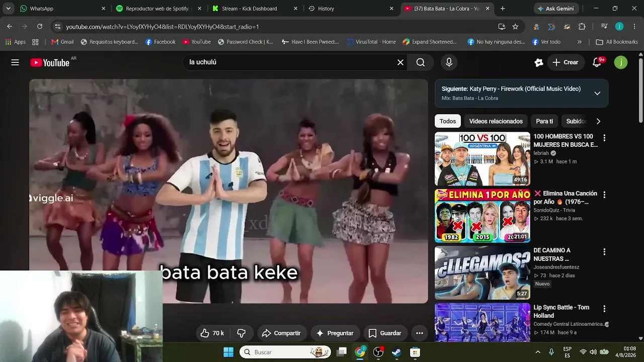The width and height of the screenshot is (644, 362).
Task: Open options for 100 HOMBRES VS 100 MUJERES
Action: 604,138
